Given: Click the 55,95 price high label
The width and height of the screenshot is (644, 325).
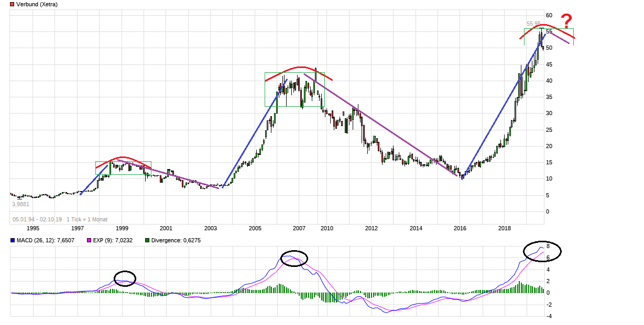Looking at the screenshot, I should (533, 23).
